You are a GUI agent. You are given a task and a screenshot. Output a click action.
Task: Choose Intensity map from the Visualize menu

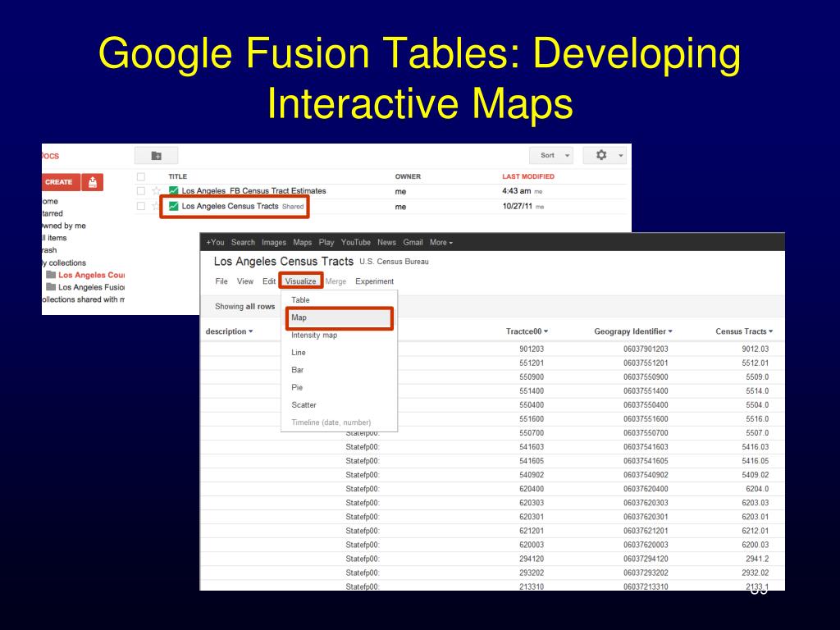339,335
